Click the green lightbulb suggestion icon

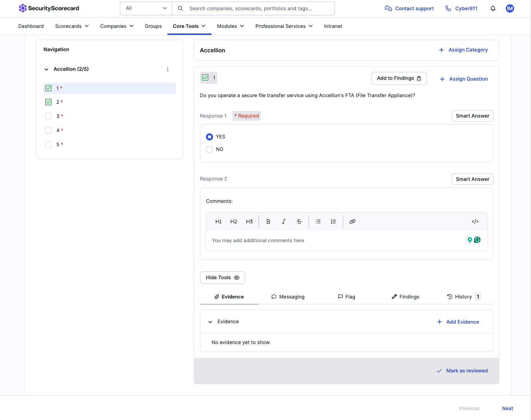click(x=470, y=240)
